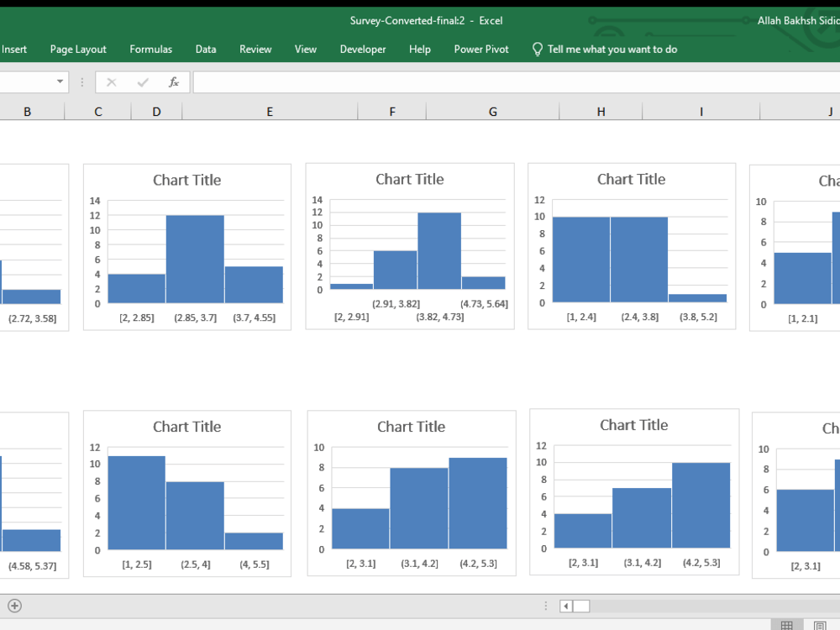Switch to the Power Pivot tab

(480, 49)
